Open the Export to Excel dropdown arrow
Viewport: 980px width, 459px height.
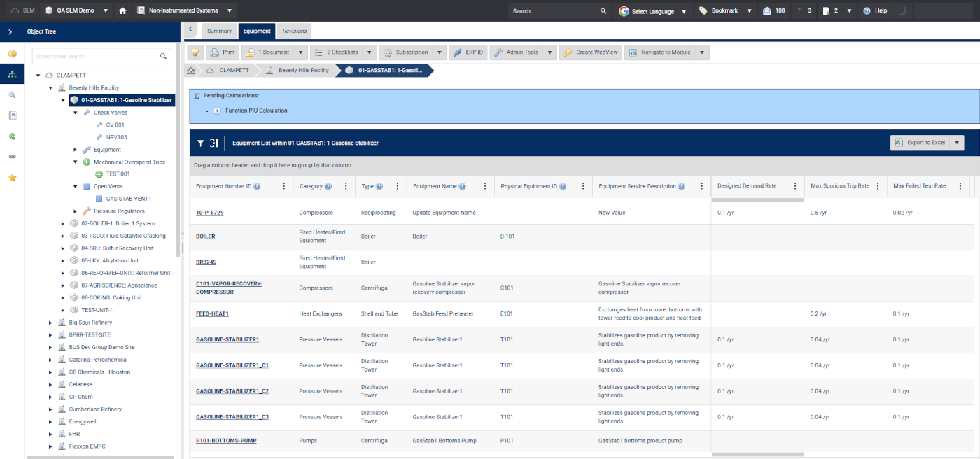pos(957,143)
